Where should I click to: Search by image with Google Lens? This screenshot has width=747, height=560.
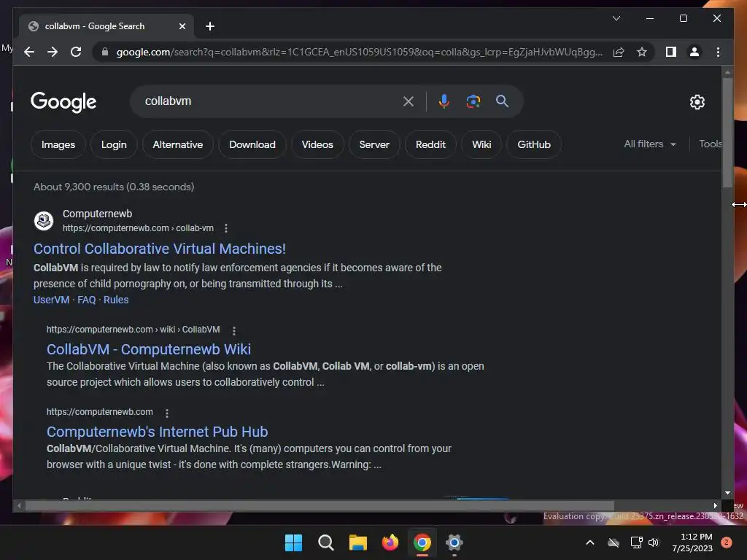473,101
